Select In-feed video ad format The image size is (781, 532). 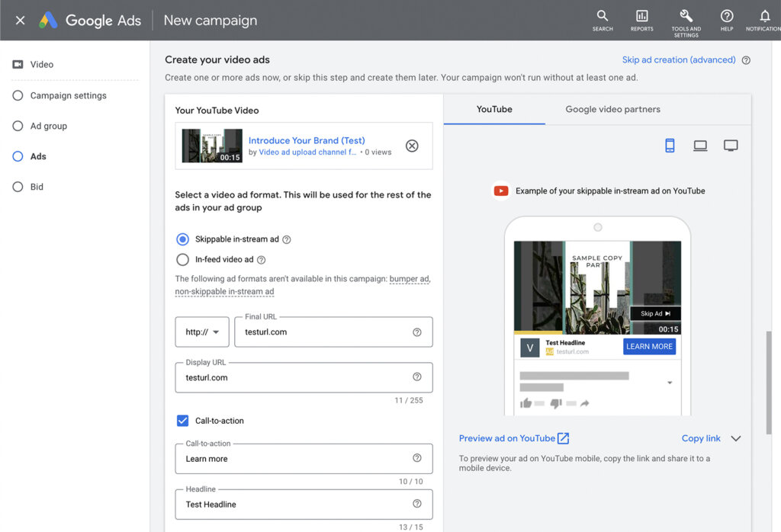click(x=182, y=260)
